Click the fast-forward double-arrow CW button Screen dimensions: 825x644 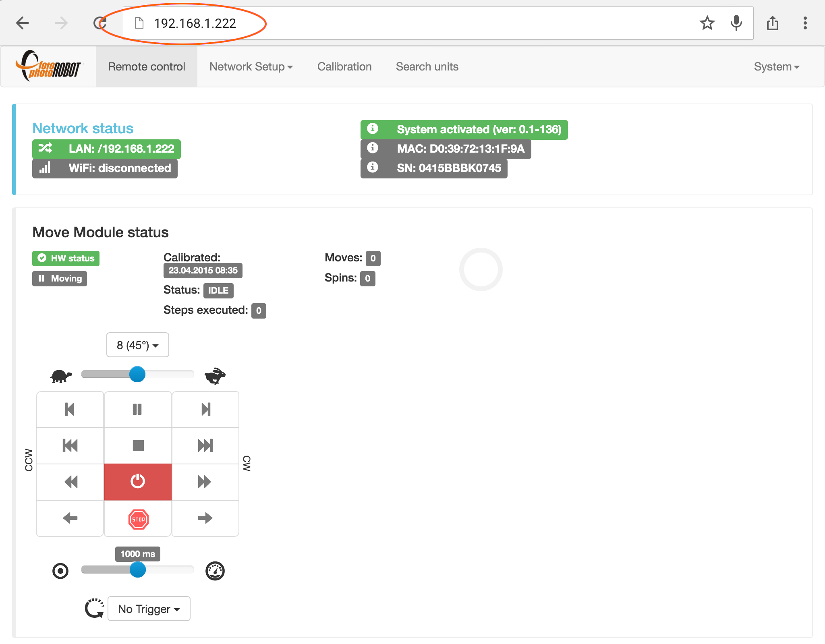point(205,482)
